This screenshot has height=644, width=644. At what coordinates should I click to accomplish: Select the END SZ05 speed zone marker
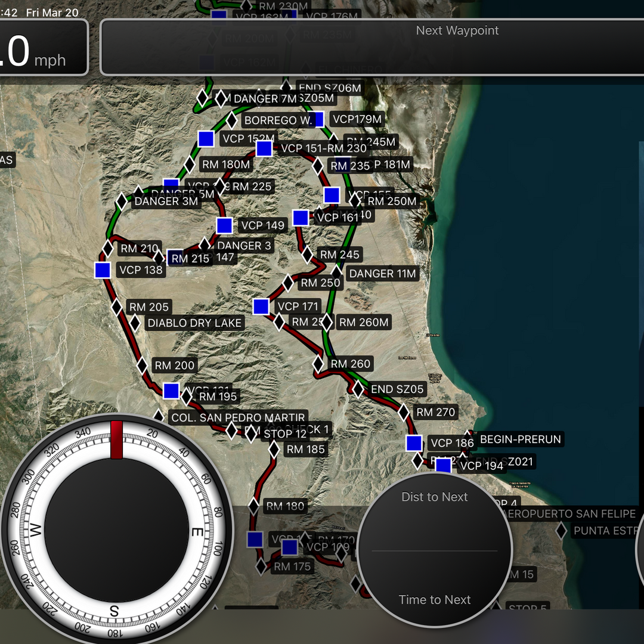point(359,389)
